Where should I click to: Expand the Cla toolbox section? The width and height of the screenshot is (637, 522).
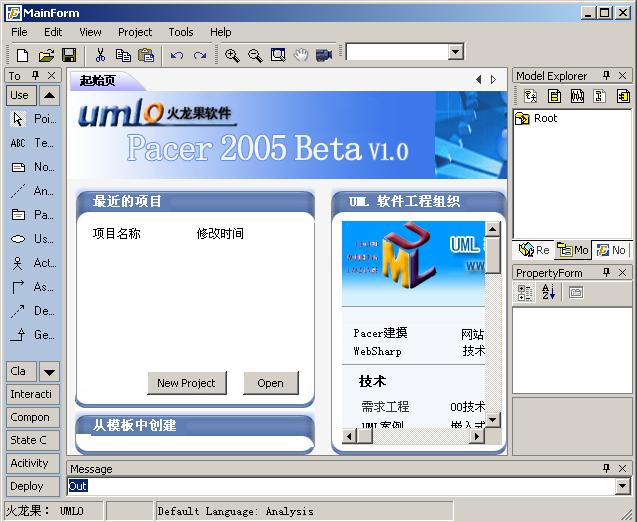21,371
